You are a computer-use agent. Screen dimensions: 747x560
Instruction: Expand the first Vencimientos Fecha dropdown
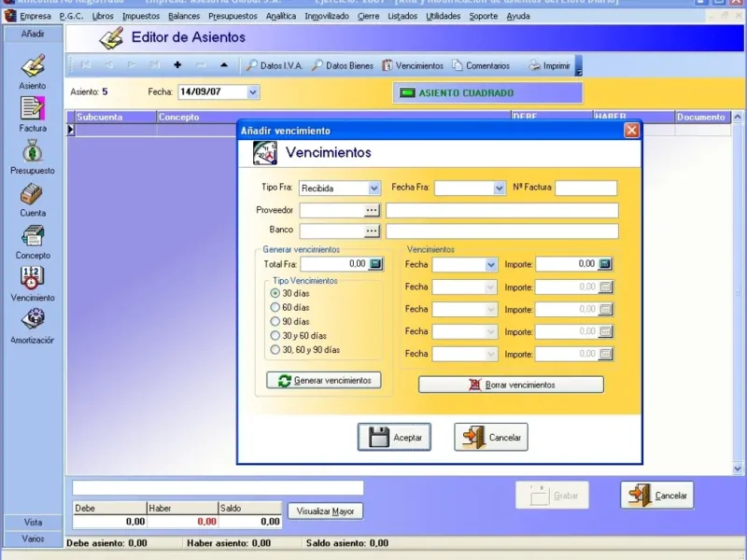click(491, 265)
